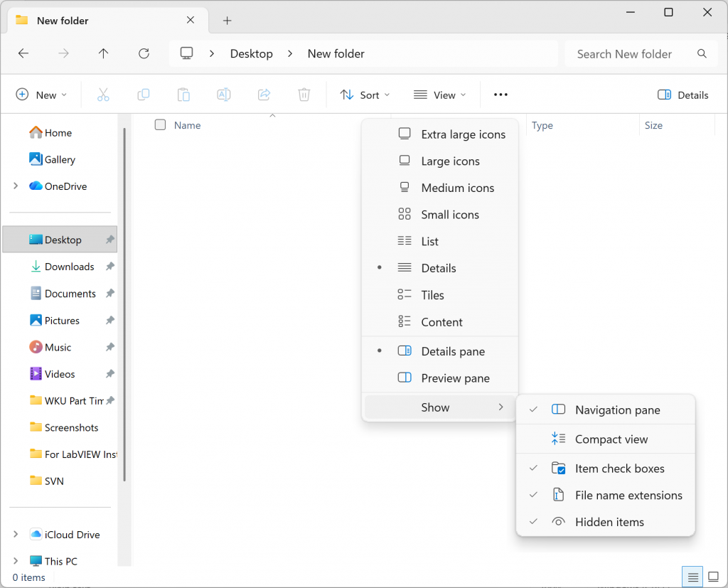Sort by the Type column header
This screenshot has height=588, width=728.
tap(542, 125)
